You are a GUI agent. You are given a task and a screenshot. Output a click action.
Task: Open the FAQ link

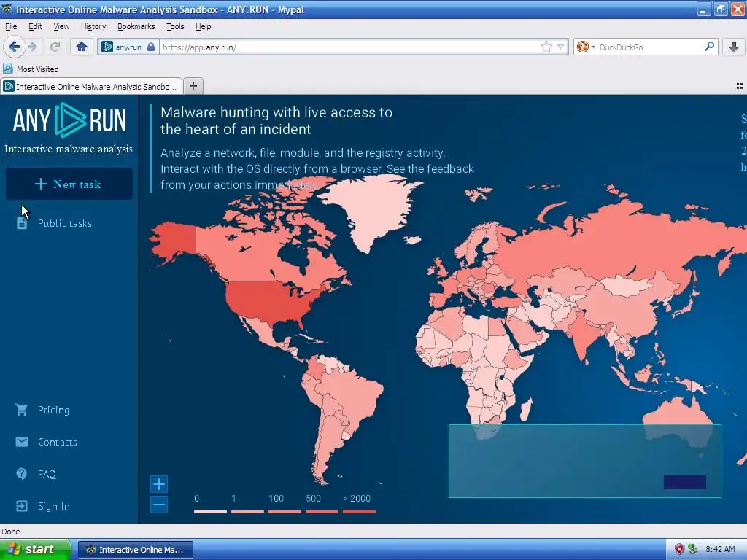(47, 474)
